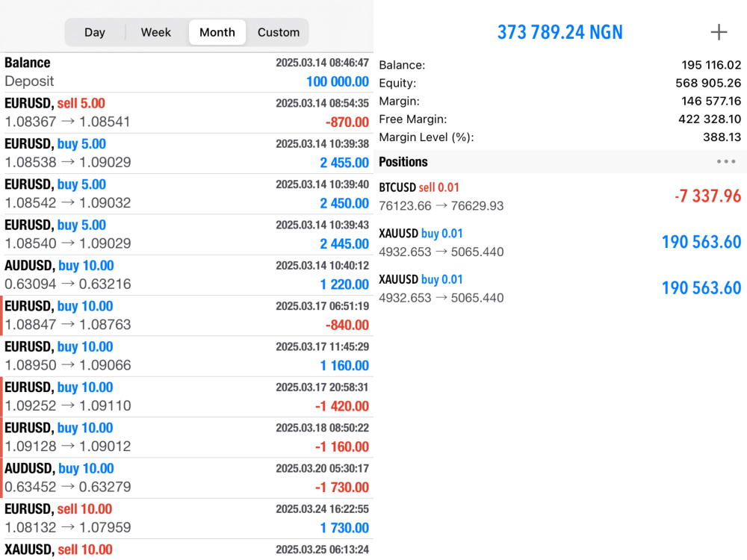Select the Month history tab

(x=217, y=32)
